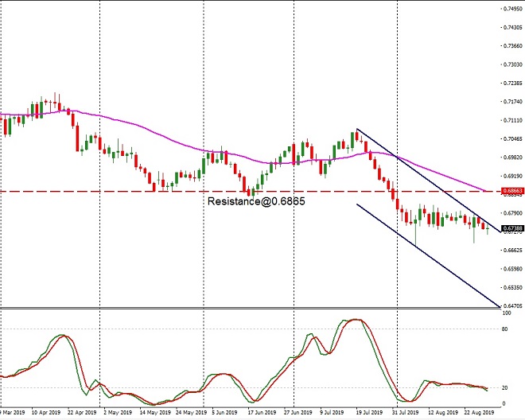The image size is (525, 420).
Task: Click the 0.66625 price axis label
Action: click(513, 251)
